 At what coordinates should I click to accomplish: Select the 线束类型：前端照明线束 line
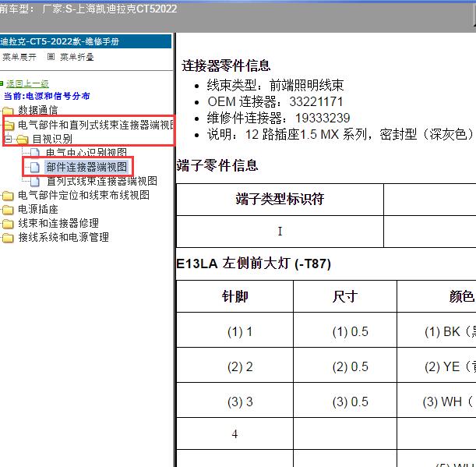[275, 86]
